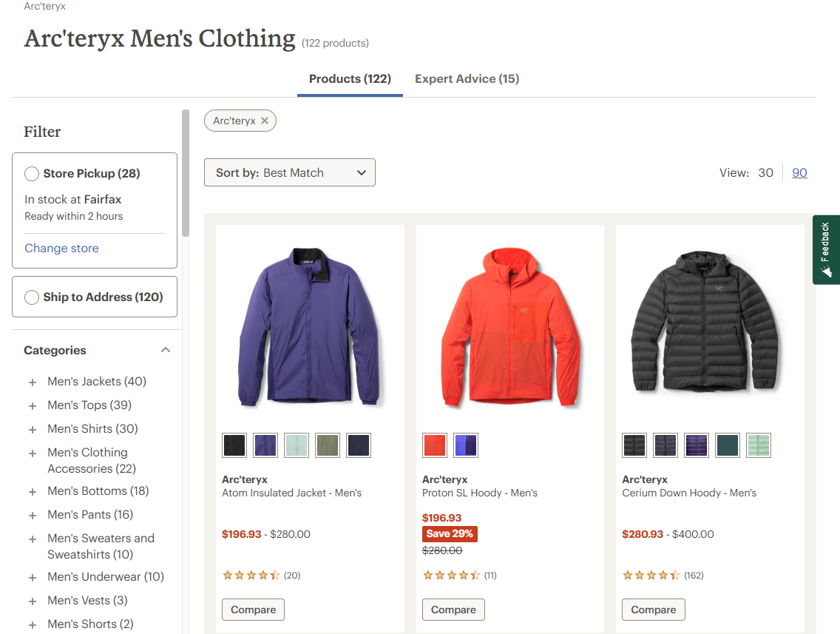The width and height of the screenshot is (840, 634).
Task: Expand Men's Underwear plus icon
Action: coord(33,577)
